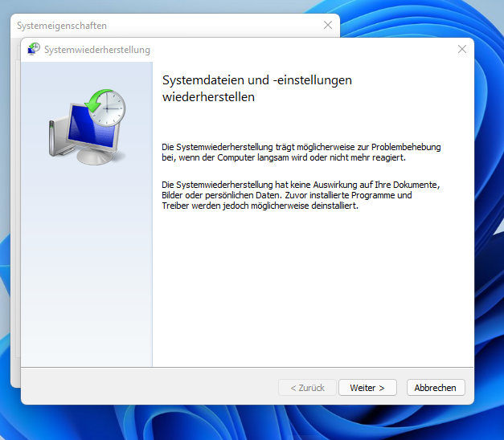504x440 pixels.
Task: Click the Weiter > button
Action: point(367,388)
